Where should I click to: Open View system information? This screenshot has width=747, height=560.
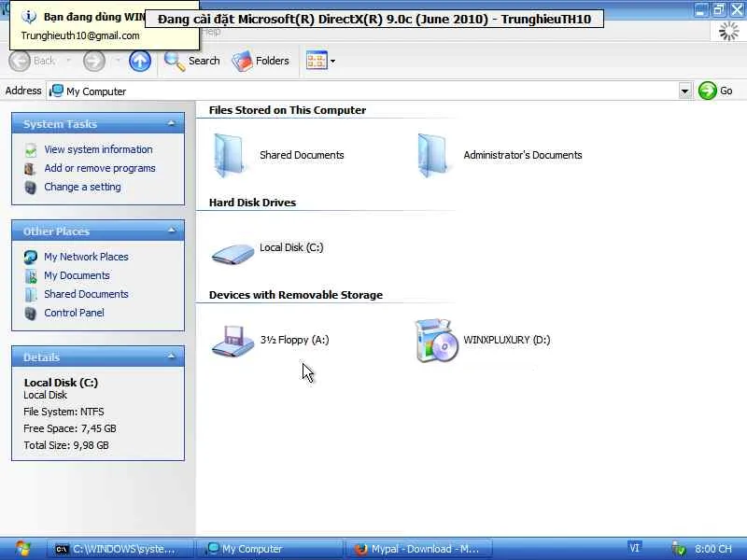(98, 149)
